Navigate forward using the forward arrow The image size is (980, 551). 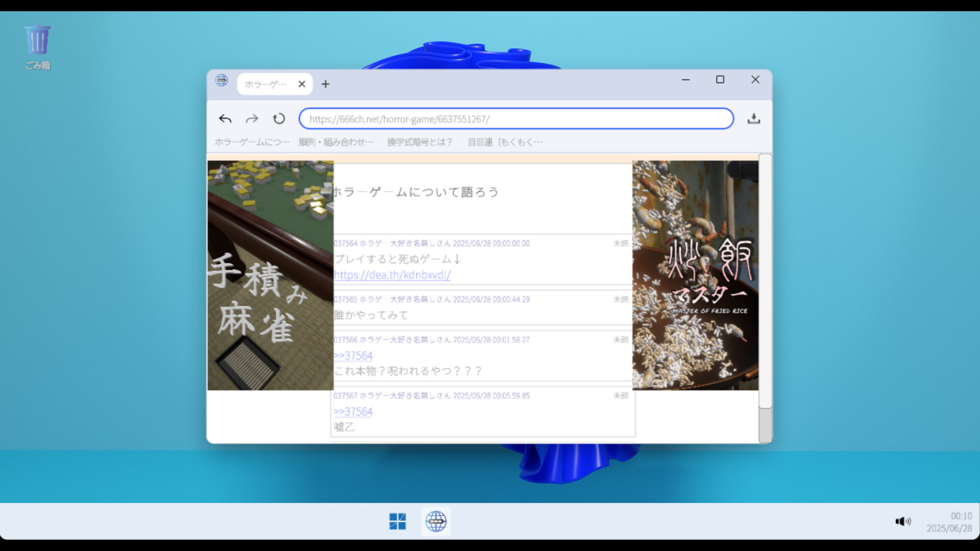[x=252, y=118]
